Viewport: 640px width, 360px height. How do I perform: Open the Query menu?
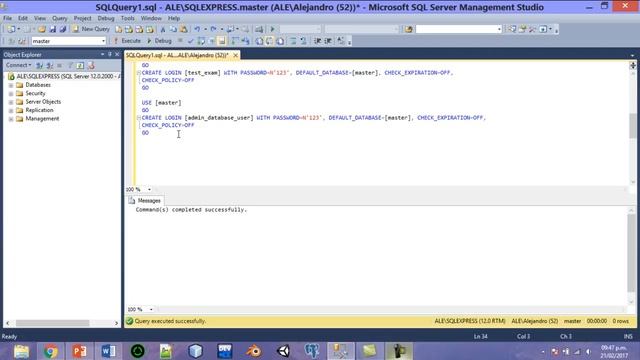(60, 18)
